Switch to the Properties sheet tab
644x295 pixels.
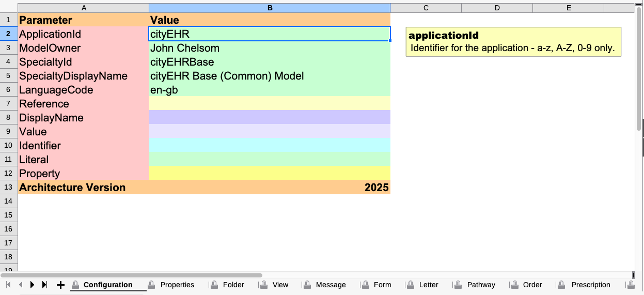click(x=177, y=285)
